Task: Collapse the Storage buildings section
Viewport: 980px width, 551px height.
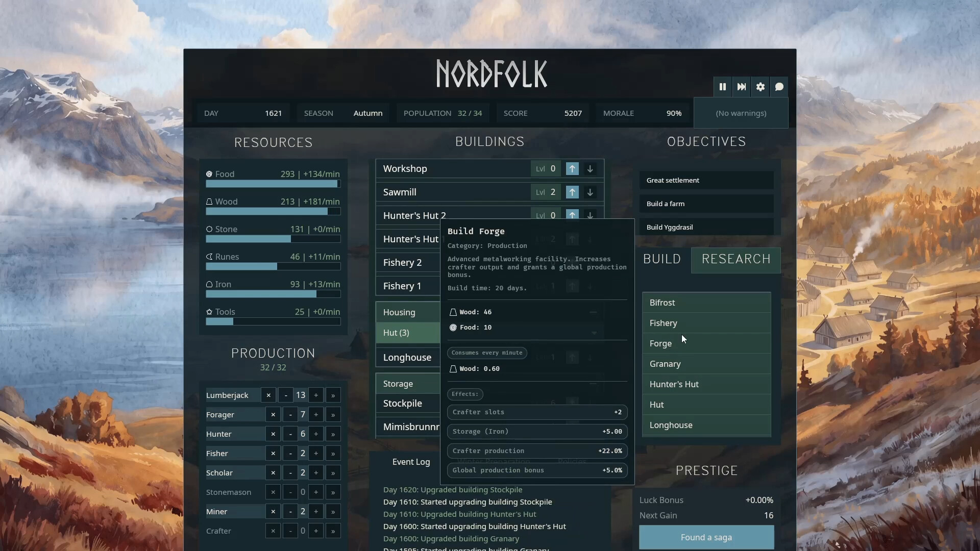Action: (x=593, y=384)
